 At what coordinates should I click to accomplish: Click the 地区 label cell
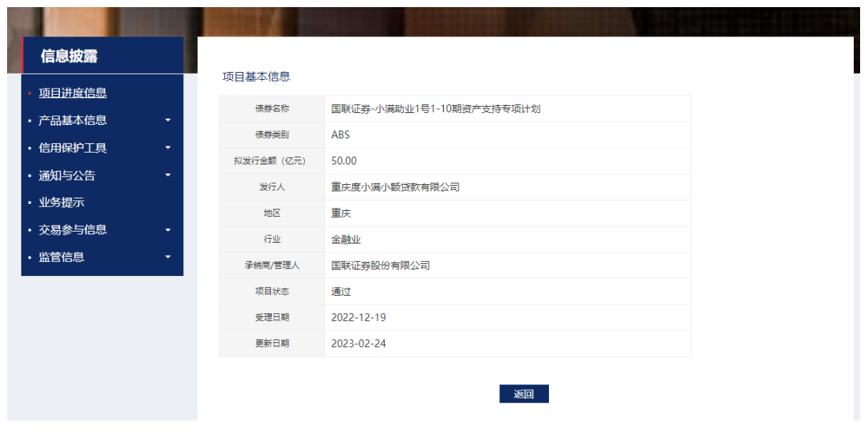tap(272, 213)
